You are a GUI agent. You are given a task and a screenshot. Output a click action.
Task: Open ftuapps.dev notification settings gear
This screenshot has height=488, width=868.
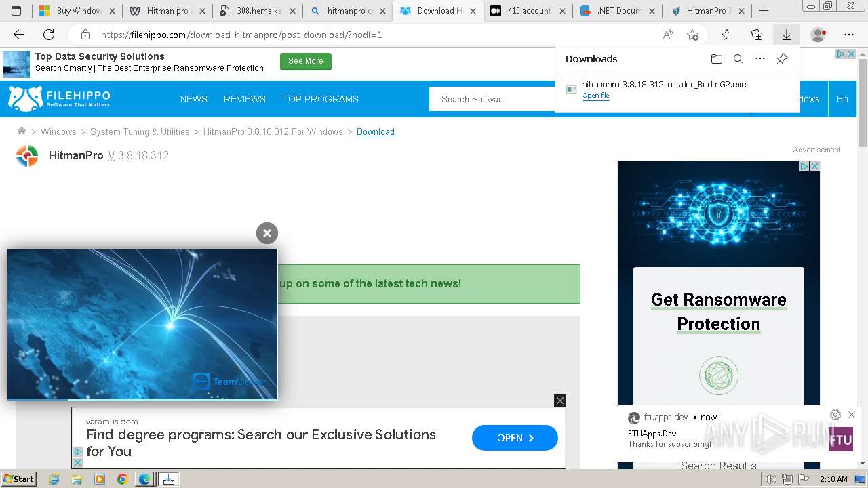point(835,415)
